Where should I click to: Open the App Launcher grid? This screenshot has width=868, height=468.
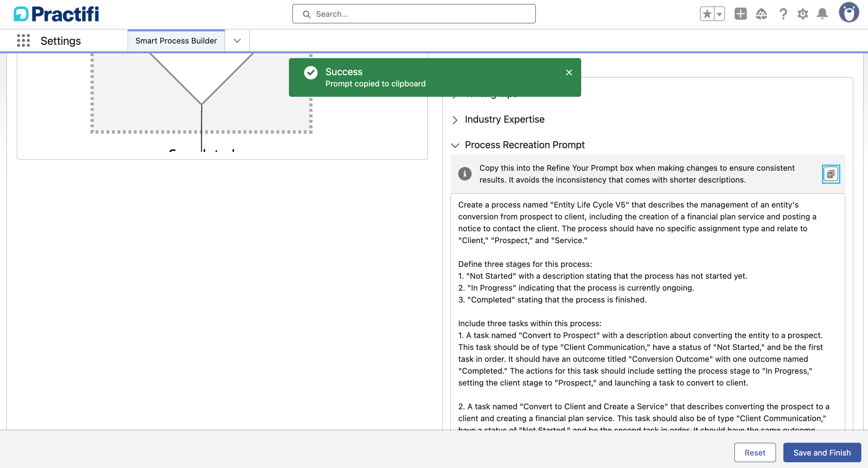pyautogui.click(x=23, y=40)
